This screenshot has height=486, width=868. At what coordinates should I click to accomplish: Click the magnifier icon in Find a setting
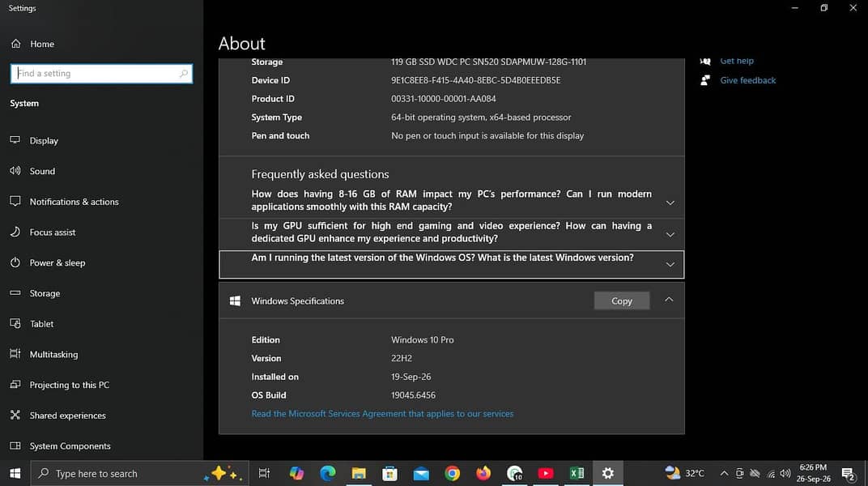pos(184,73)
